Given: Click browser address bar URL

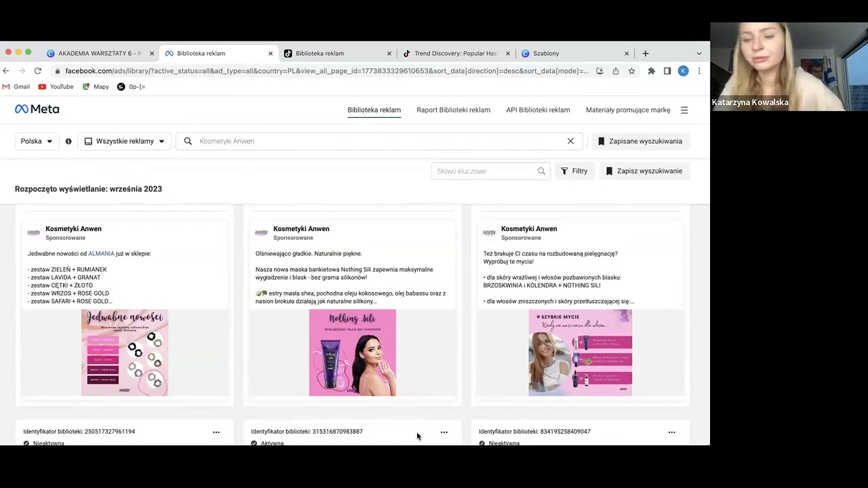Looking at the screenshot, I should (x=327, y=70).
